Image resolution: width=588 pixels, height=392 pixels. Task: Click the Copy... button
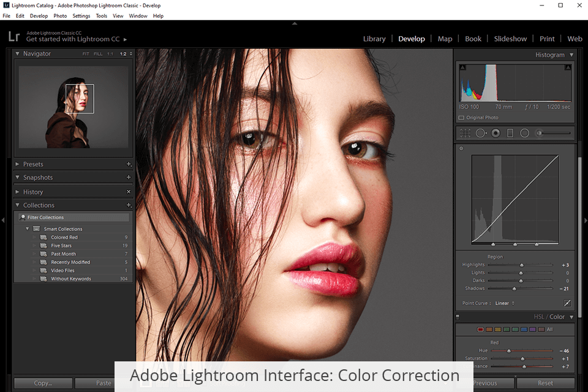pyautogui.click(x=43, y=383)
